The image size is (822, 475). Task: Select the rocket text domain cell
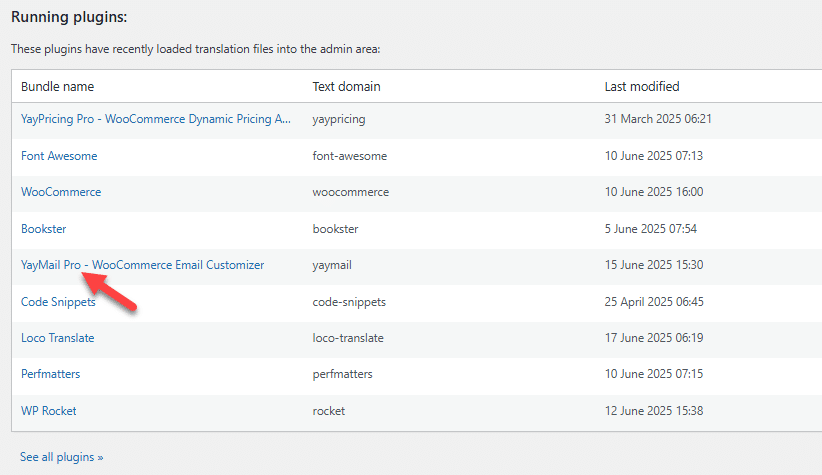pos(329,411)
